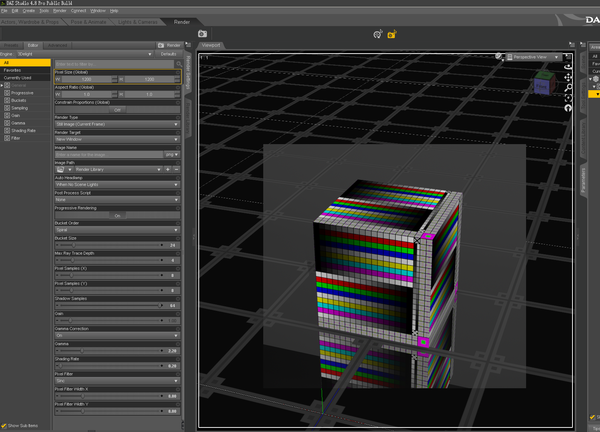The height and width of the screenshot is (432, 600).
Task: Click the Image Path folder icon
Action: [60, 170]
